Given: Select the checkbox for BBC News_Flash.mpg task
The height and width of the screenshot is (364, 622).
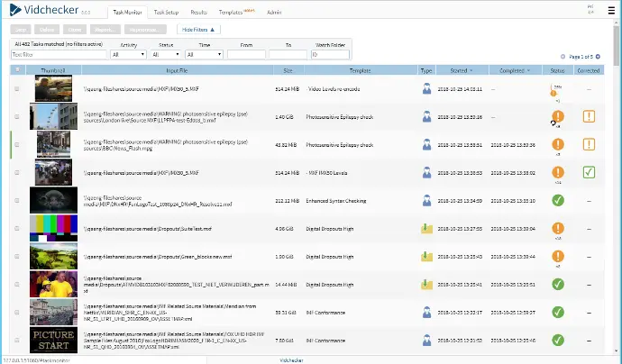Looking at the screenshot, I should coord(16,144).
